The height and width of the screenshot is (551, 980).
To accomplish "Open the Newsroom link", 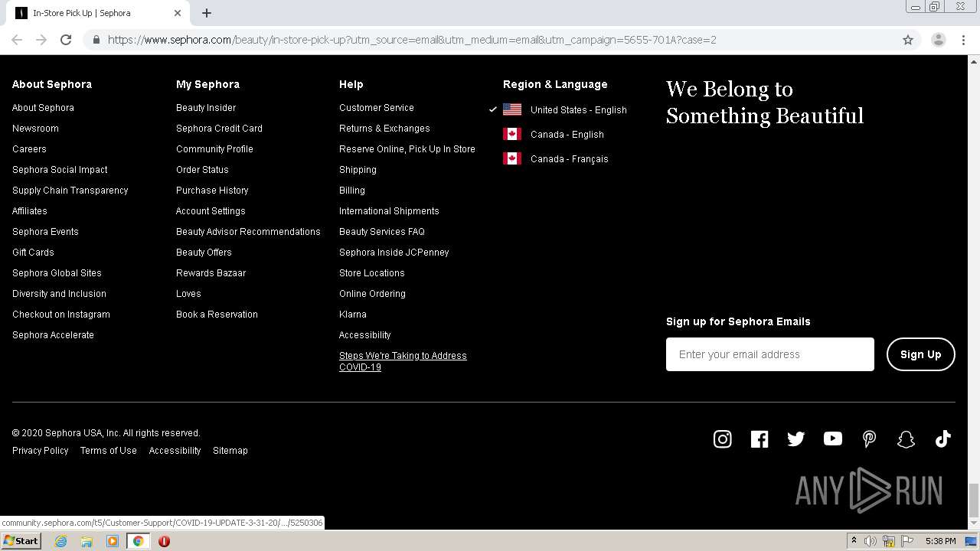I will [35, 129].
